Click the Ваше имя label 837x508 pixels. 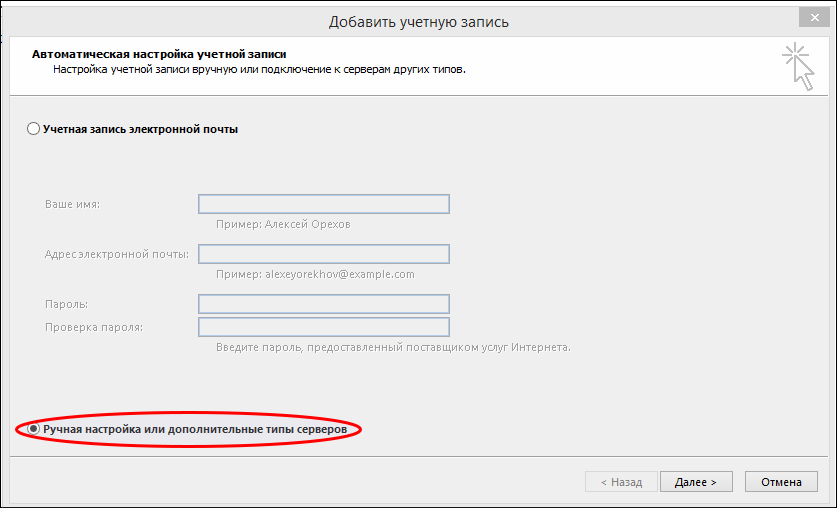[x=73, y=205]
